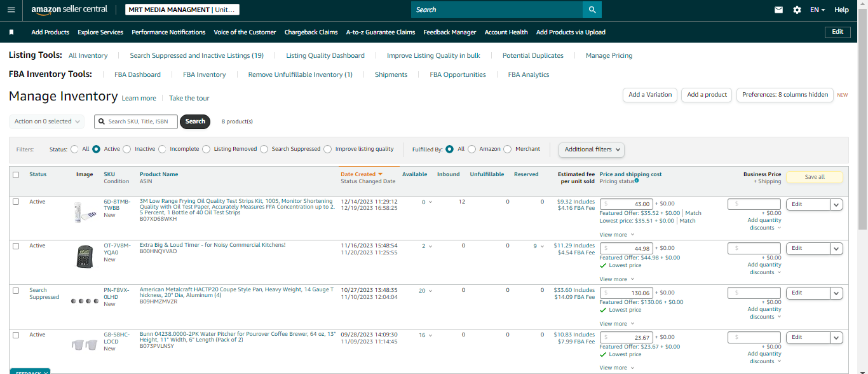Open Account Health menu item
This screenshot has width=868, height=374.
click(x=506, y=32)
